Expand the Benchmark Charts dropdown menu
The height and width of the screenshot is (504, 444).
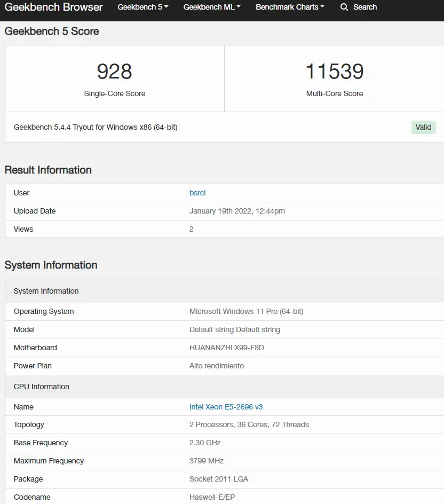click(x=290, y=7)
